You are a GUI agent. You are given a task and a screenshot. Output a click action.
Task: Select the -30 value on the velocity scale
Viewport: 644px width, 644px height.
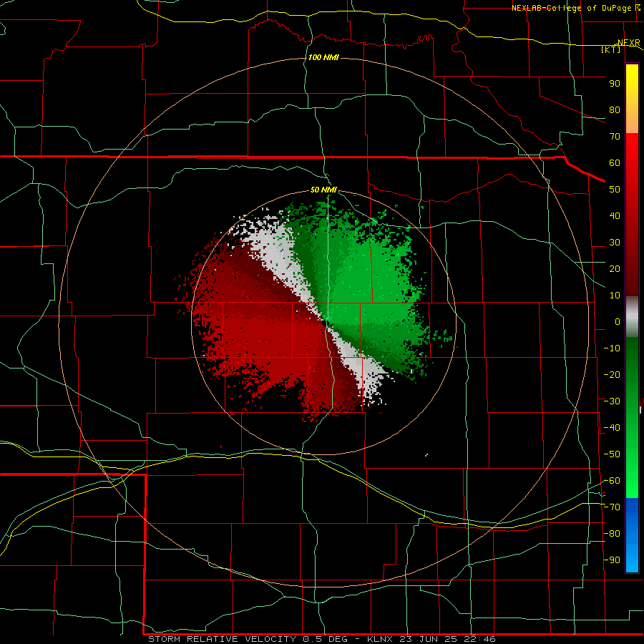click(612, 401)
